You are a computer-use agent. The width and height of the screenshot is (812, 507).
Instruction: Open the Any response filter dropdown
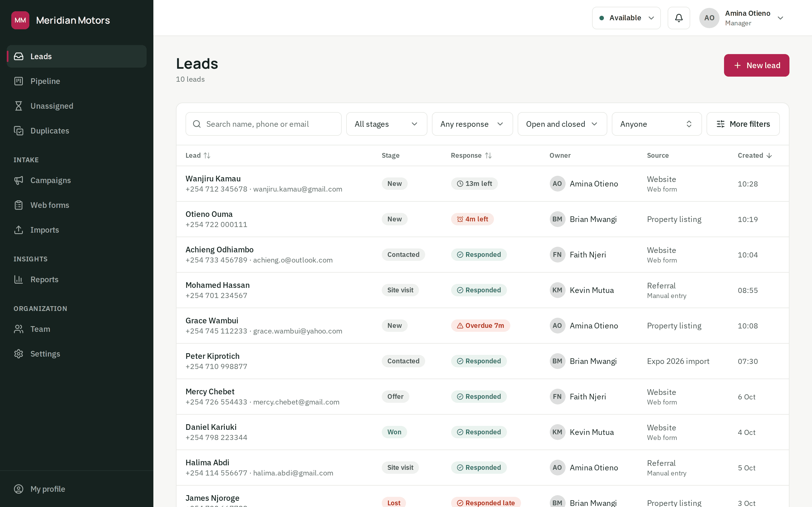click(472, 124)
